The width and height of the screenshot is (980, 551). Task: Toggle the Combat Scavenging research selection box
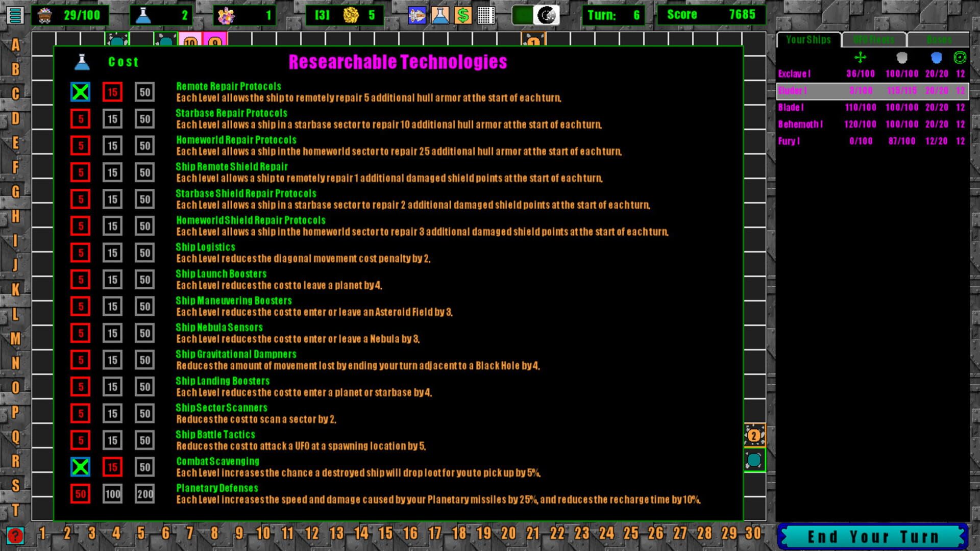[80, 467]
